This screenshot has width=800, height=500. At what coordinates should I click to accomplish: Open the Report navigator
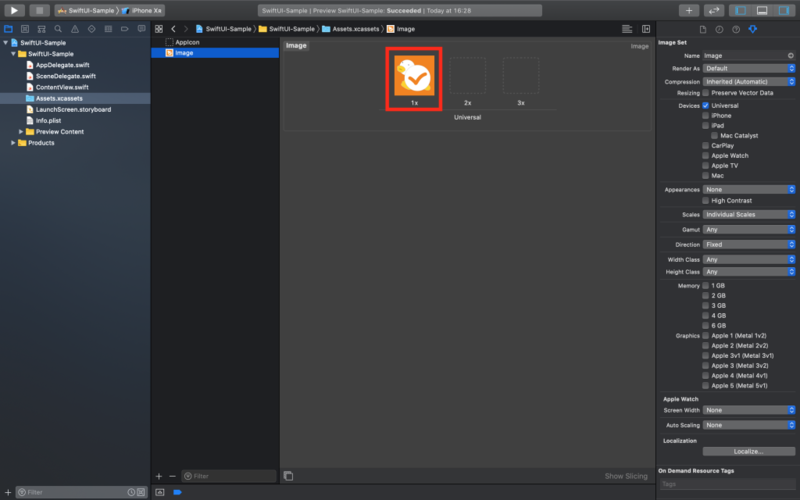(141, 29)
